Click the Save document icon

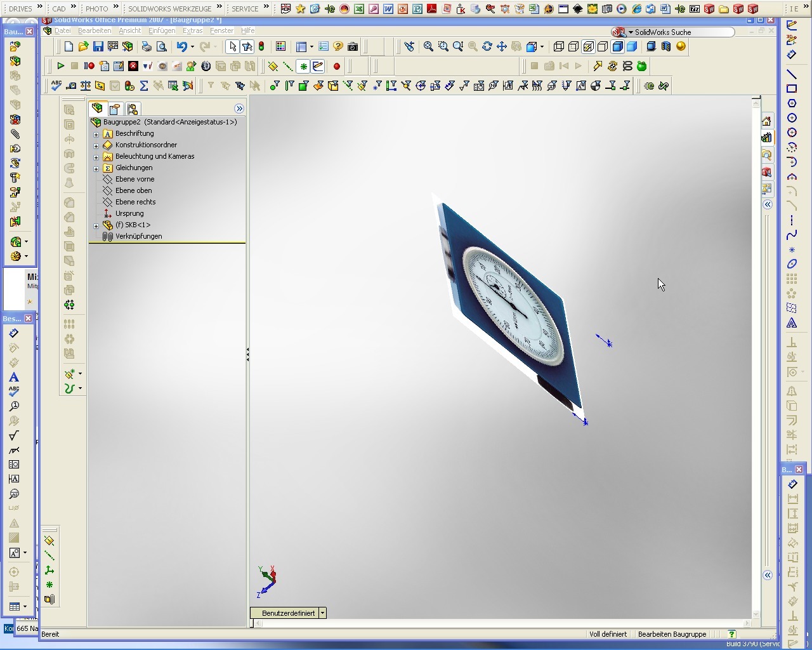(98, 46)
